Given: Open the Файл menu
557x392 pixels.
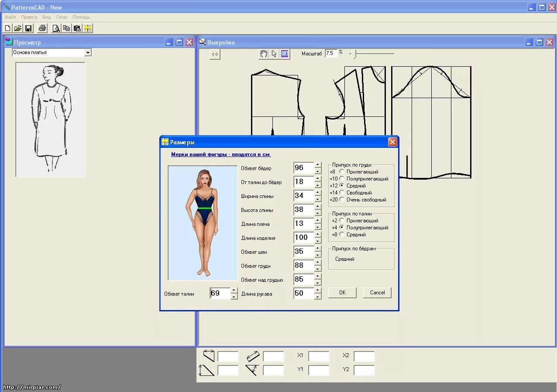Looking at the screenshot, I should (10, 17).
